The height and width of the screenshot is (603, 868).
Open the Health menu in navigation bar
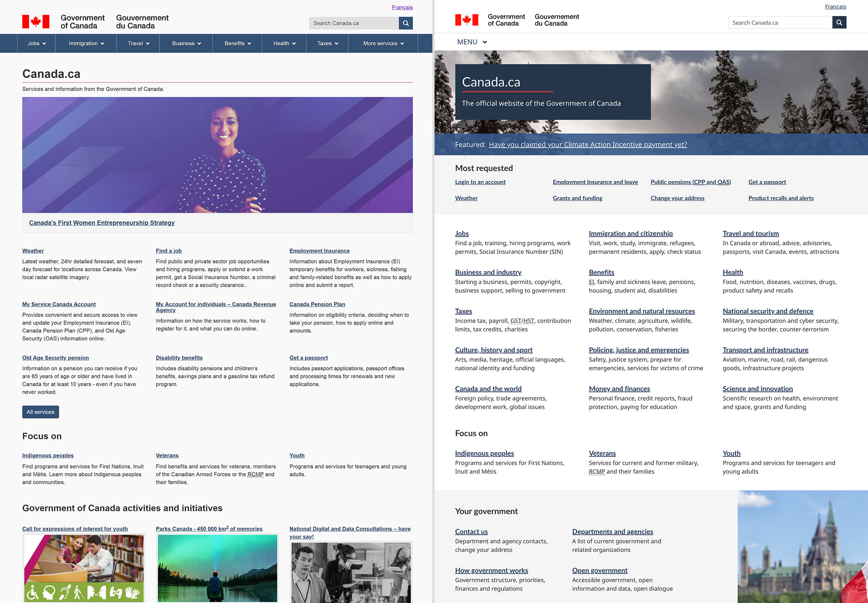pos(284,44)
